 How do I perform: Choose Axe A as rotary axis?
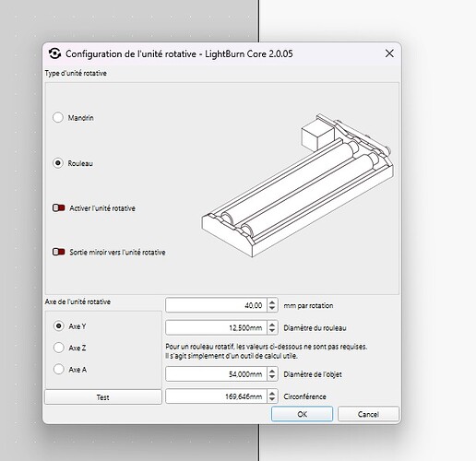pyautogui.click(x=58, y=369)
